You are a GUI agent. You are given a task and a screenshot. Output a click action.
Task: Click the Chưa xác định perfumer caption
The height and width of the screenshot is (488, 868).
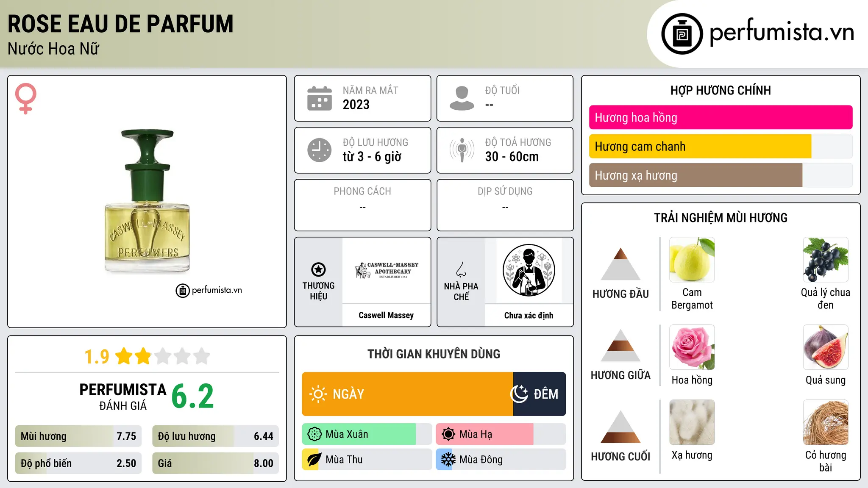(x=529, y=315)
